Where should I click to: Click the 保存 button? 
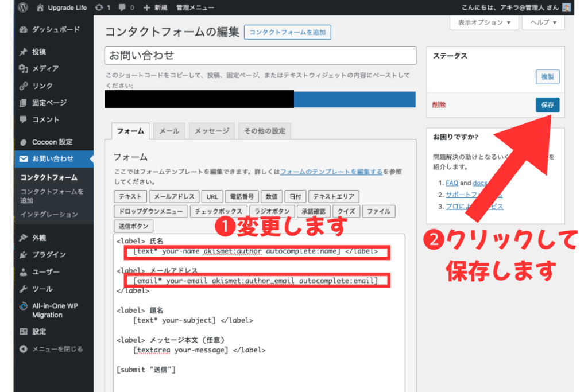tap(547, 106)
